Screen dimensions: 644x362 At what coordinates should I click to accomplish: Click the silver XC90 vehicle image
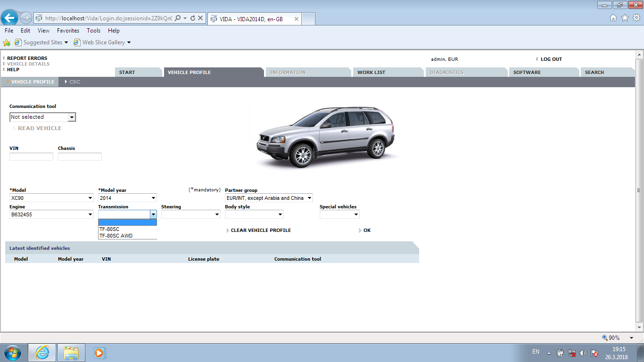pyautogui.click(x=326, y=137)
